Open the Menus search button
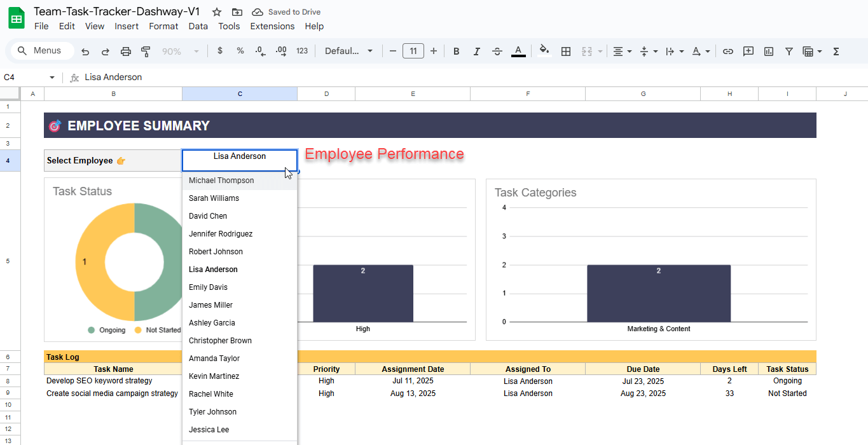The image size is (868, 445). tap(41, 50)
